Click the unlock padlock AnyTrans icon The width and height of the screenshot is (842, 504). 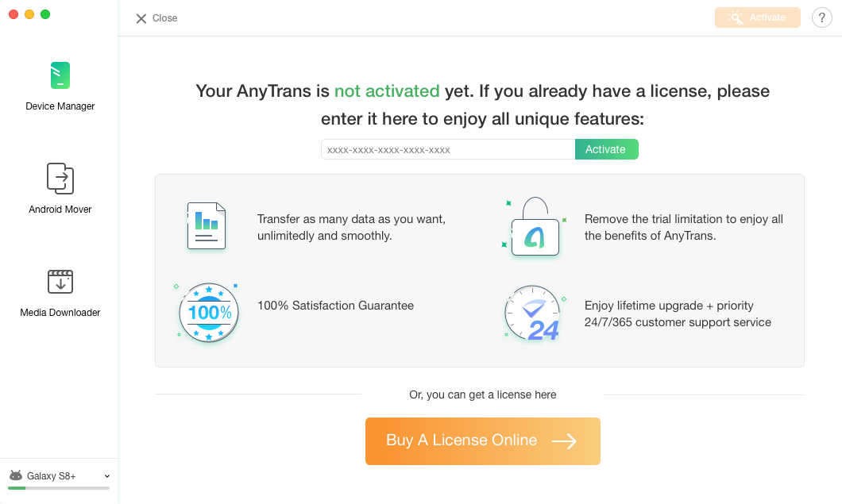point(535,226)
